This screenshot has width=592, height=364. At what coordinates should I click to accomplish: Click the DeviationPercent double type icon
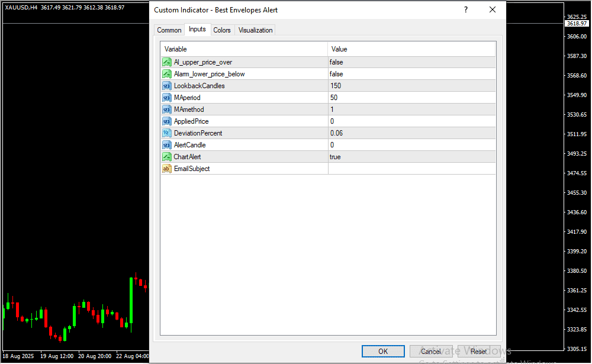[166, 133]
